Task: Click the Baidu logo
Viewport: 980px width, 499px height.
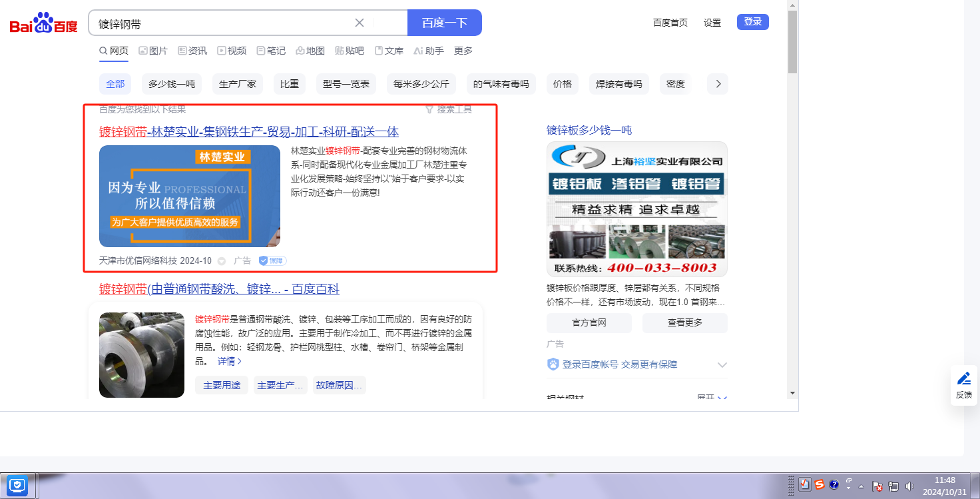Action: [44, 23]
